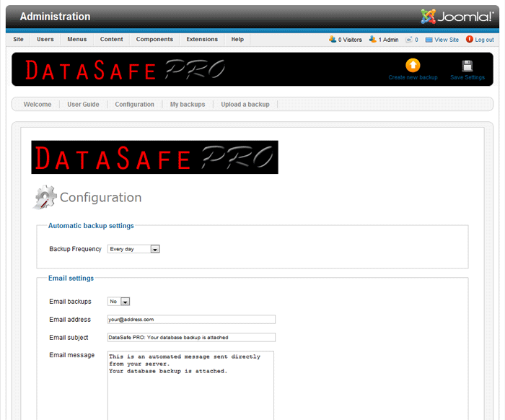Open the Content menu

click(x=111, y=39)
